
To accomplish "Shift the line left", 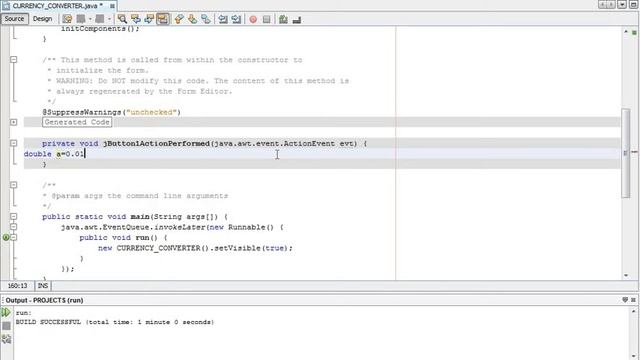I will 222,19.
